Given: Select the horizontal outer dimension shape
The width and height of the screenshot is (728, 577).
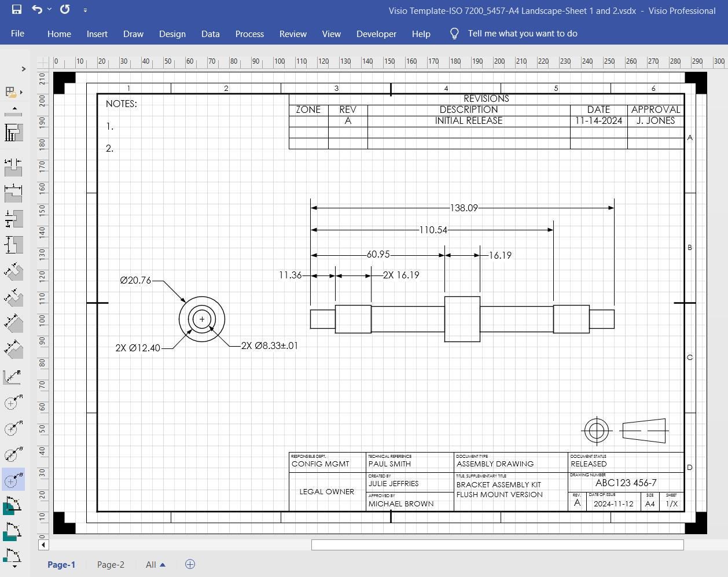Looking at the screenshot, I should 13,193.
